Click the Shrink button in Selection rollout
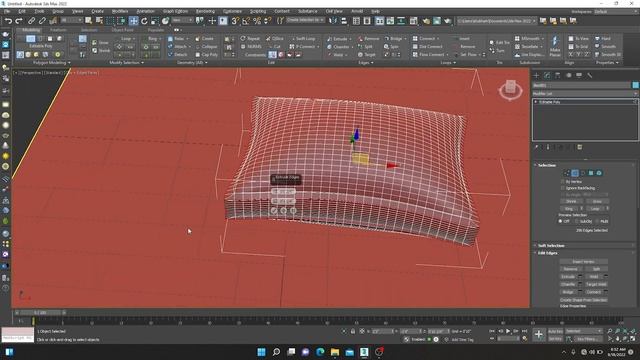 pyautogui.click(x=571, y=201)
